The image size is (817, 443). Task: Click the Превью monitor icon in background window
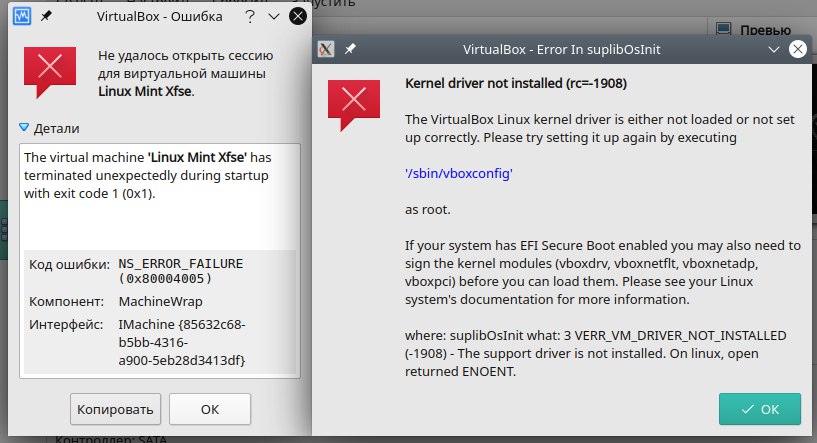(723, 28)
